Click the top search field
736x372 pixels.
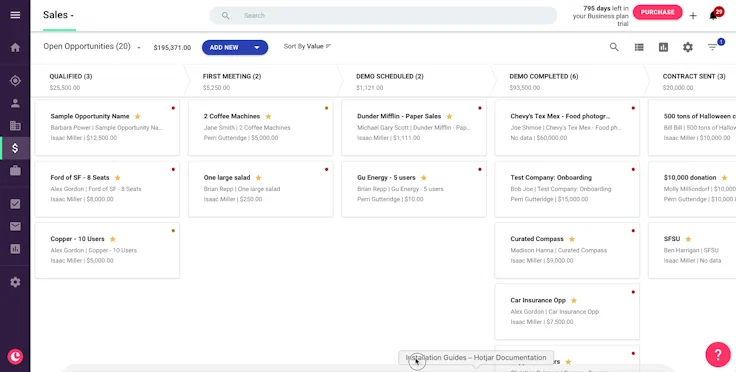[x=383, y=15]
